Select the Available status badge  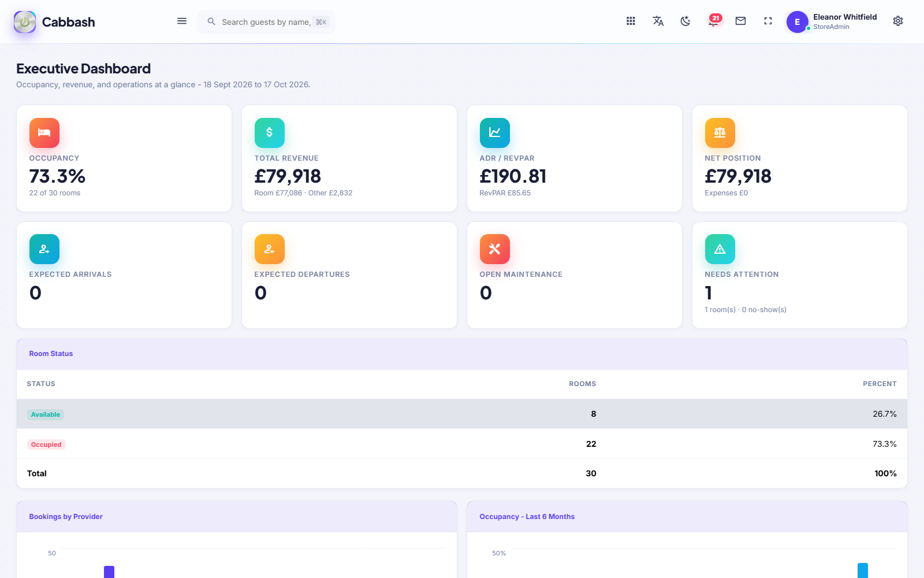click(x=46, y=414)
